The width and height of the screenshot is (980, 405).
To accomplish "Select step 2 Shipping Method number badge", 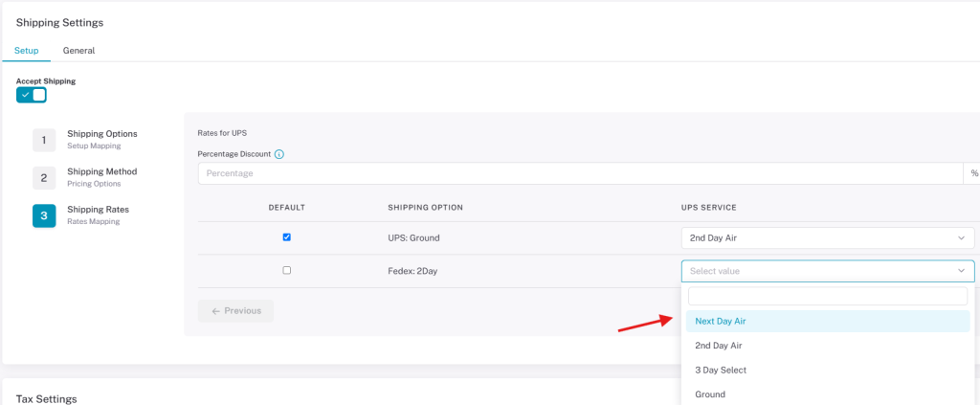I will point(44,178).
